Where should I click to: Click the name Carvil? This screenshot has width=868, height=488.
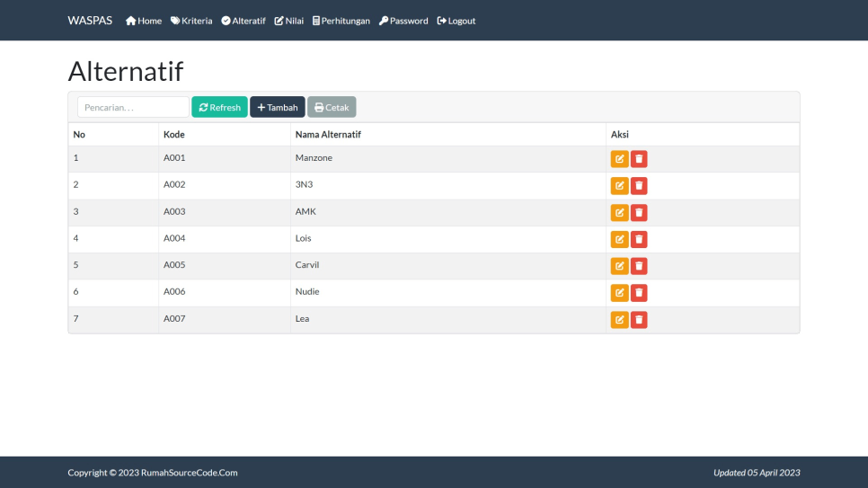tap(307, 265)
